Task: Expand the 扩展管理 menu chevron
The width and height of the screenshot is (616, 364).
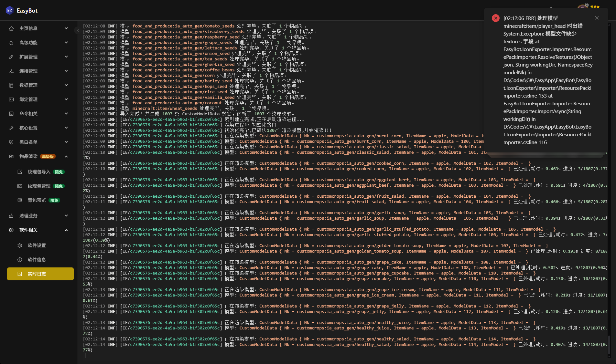Action: coord(66,57)
